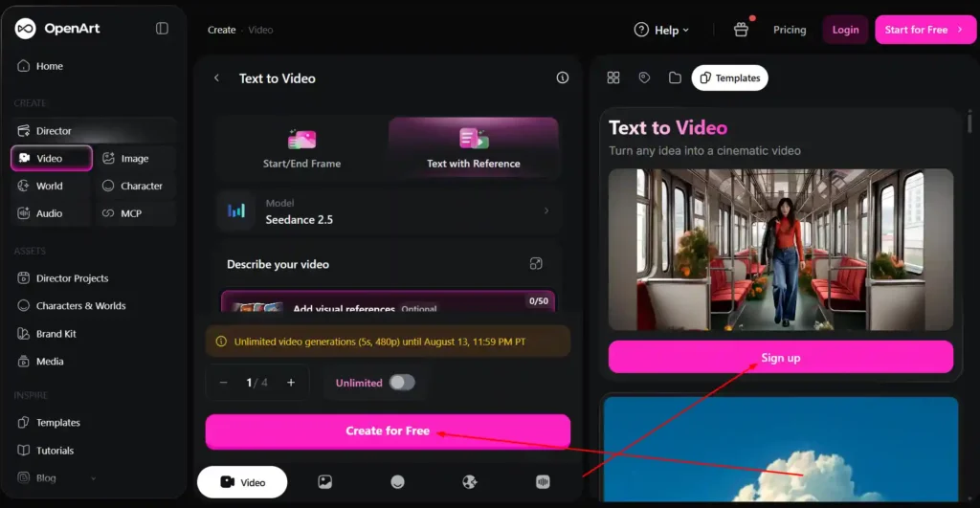Open Director Projects
The height and width of the screenshot is (508, 980).
[x=63, y=278]
